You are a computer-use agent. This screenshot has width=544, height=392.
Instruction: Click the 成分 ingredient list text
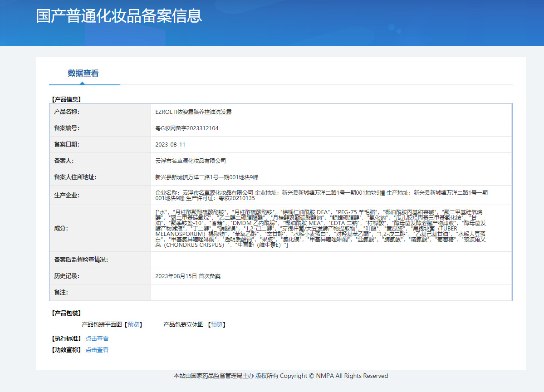click(321, 228)
